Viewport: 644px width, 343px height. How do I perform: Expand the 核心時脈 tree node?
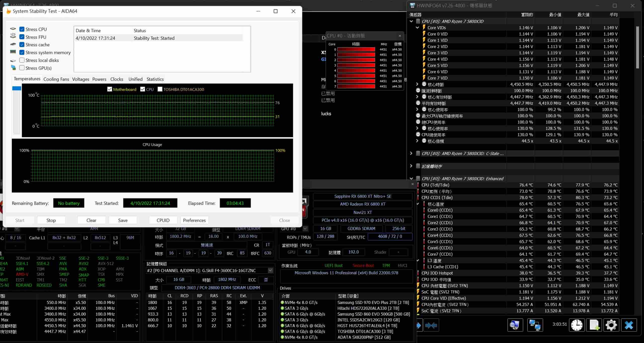click(x=417, y=84)
